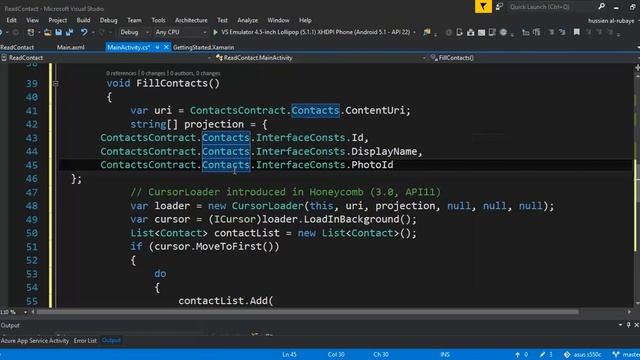Open the Architecture menu
The width and height of the screenshot is (640, 360).
pyautogui.click(x=191, y=20)
